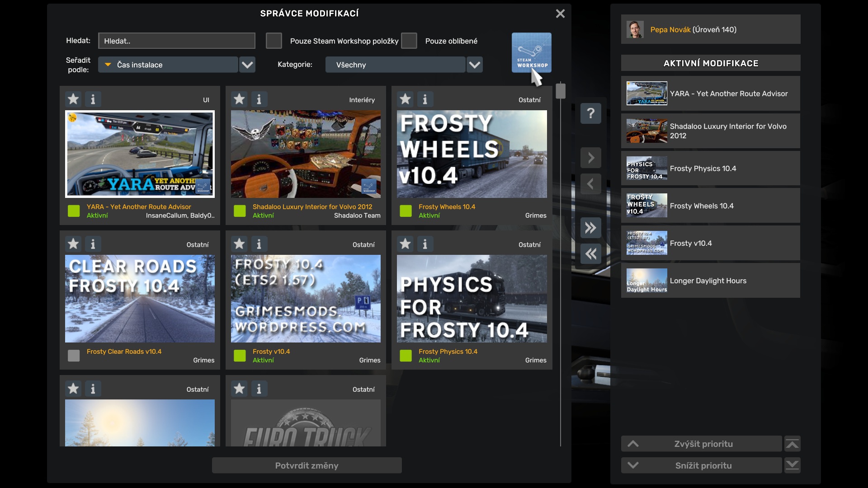Click the Zvýšit prioritu button
Image resolution: width=868 pixels, height=488 pixels.
point(702,444)
